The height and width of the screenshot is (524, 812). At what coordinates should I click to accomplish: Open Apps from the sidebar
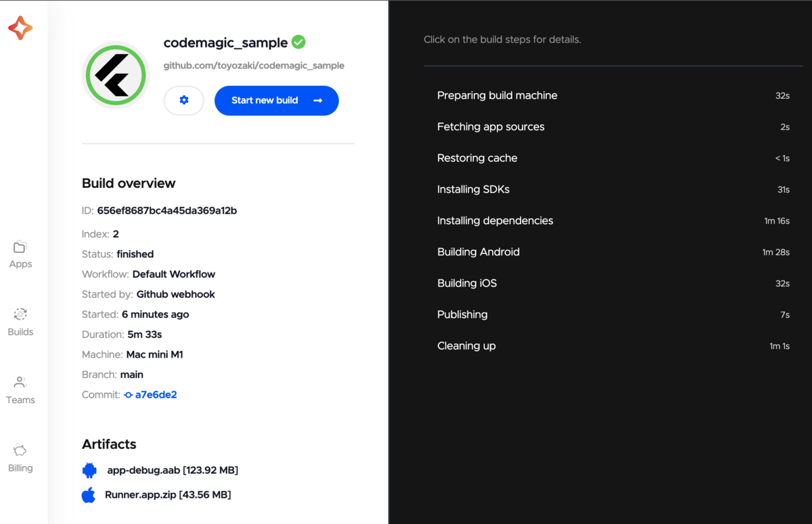tap(20, 254)
